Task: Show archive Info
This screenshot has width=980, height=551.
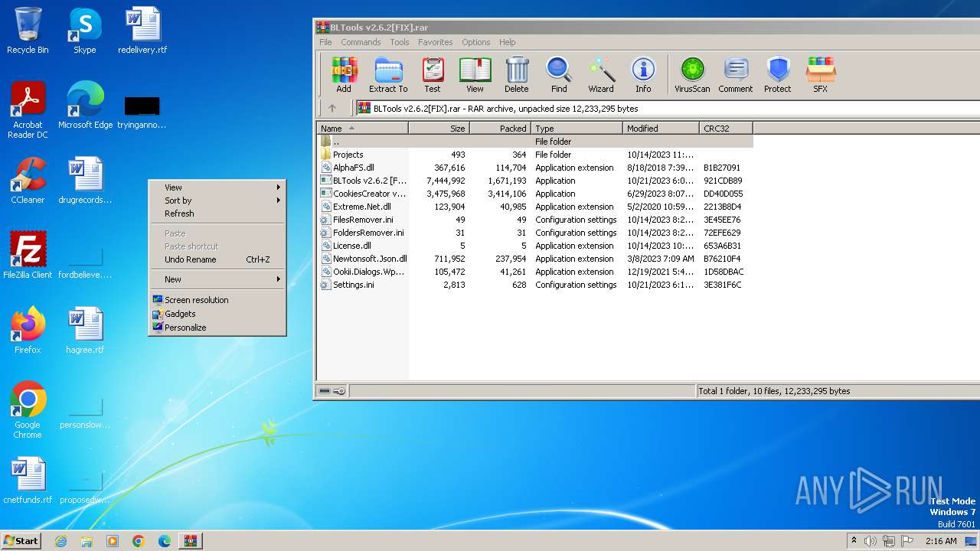Action: point(643,75)
